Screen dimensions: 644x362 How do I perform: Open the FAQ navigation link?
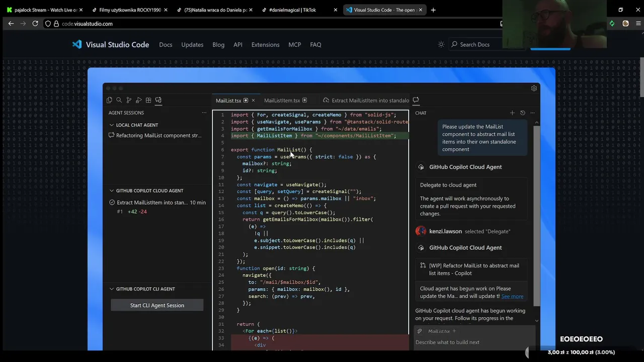pos(315,44)
